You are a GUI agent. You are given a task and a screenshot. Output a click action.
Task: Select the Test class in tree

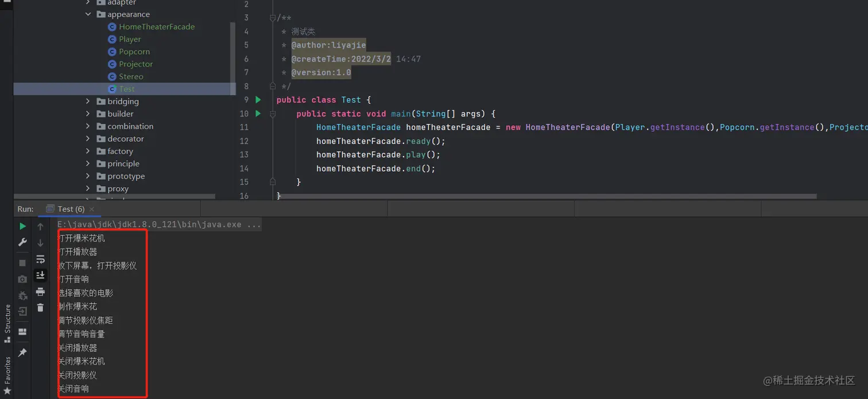pos(125,89)
